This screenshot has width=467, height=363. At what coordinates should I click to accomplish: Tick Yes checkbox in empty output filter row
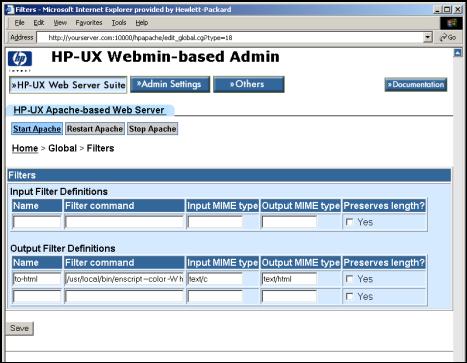[x=349, y=296]
